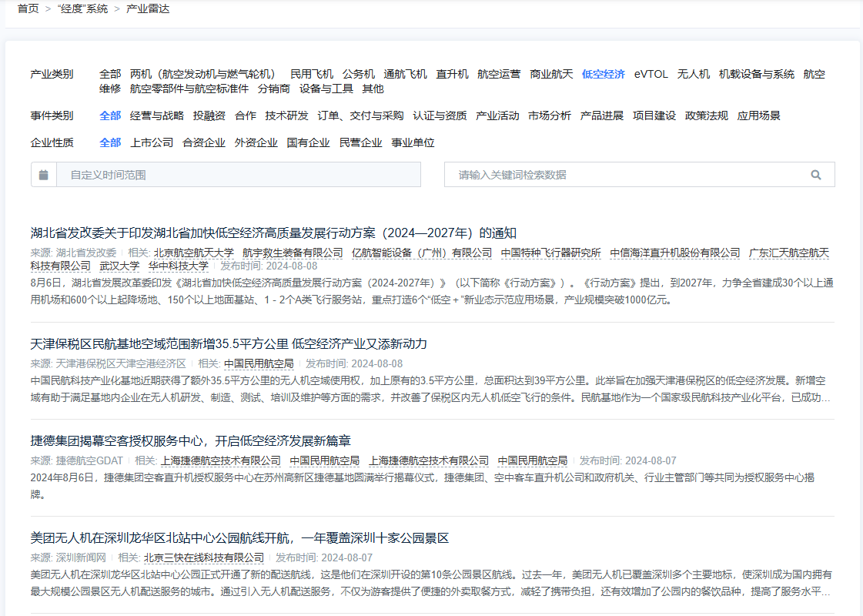Filter industry by 机载设备与系统
Screen dimensions: 863x616
[x=757, y=75]
